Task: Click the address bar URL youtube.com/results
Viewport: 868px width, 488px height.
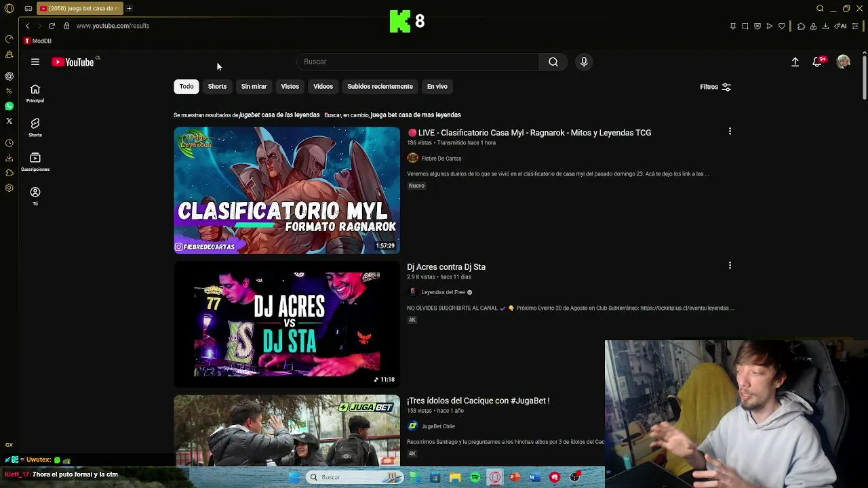Action: pos(113,26)
